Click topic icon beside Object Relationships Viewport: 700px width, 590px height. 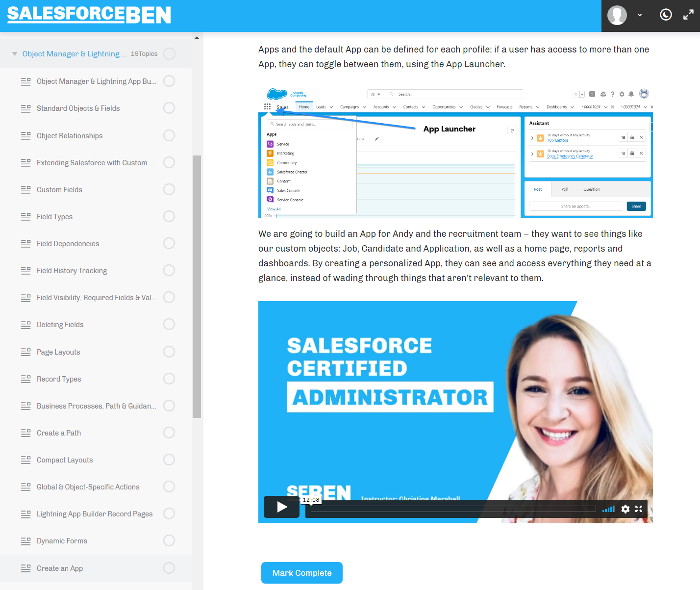point(26,136)
